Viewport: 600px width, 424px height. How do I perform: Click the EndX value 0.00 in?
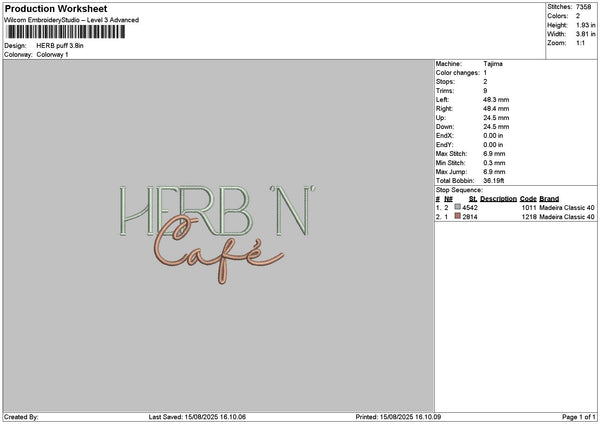[x=493, y=136]
